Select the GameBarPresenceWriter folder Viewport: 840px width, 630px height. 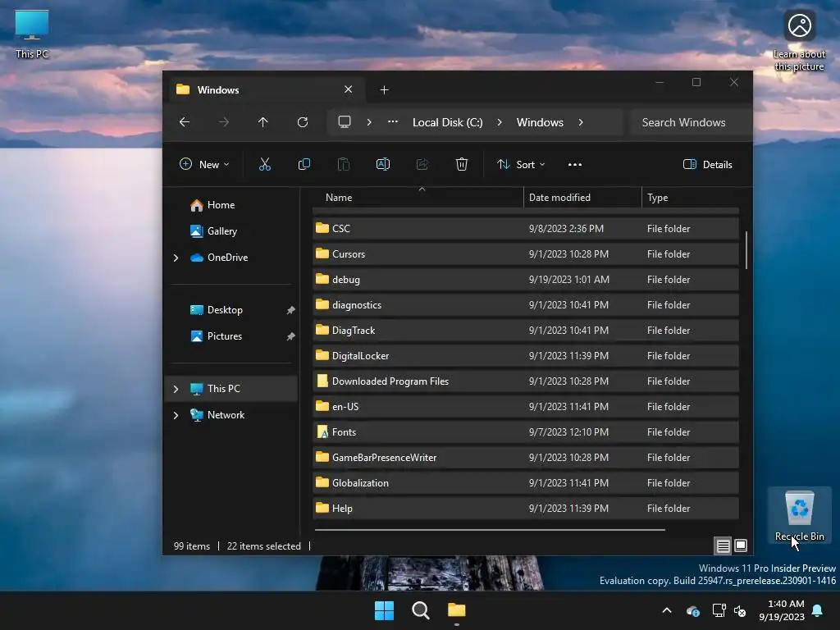[526, 458]
